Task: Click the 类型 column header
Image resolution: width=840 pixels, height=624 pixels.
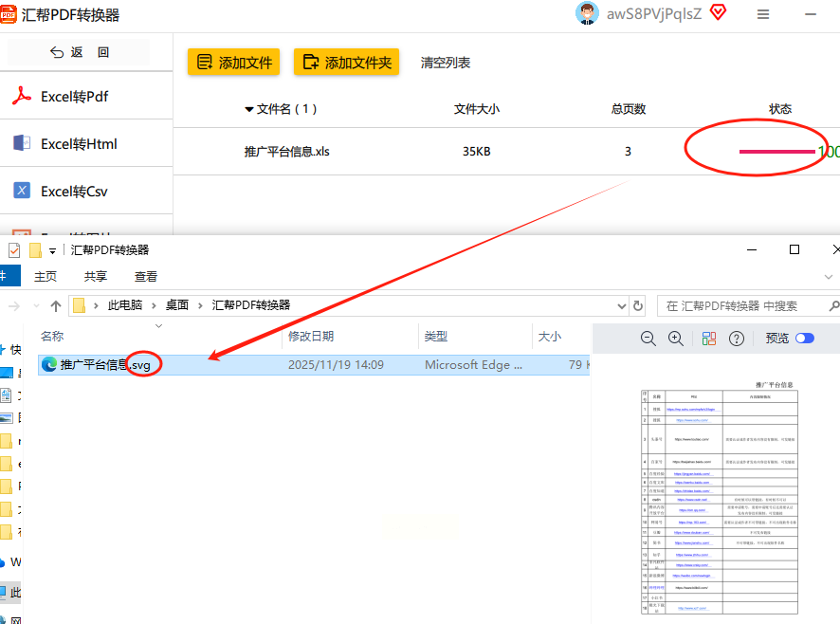Action: point(435,336)
